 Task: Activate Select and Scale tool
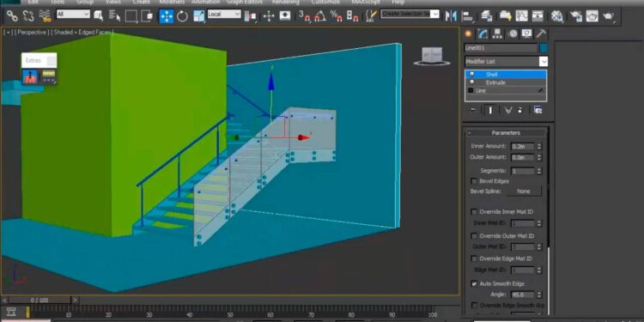pyautogui.click(x=199, y=16)
